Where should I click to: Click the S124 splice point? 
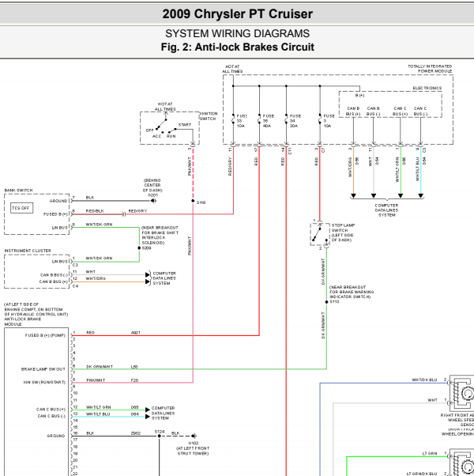click(160, 436)
